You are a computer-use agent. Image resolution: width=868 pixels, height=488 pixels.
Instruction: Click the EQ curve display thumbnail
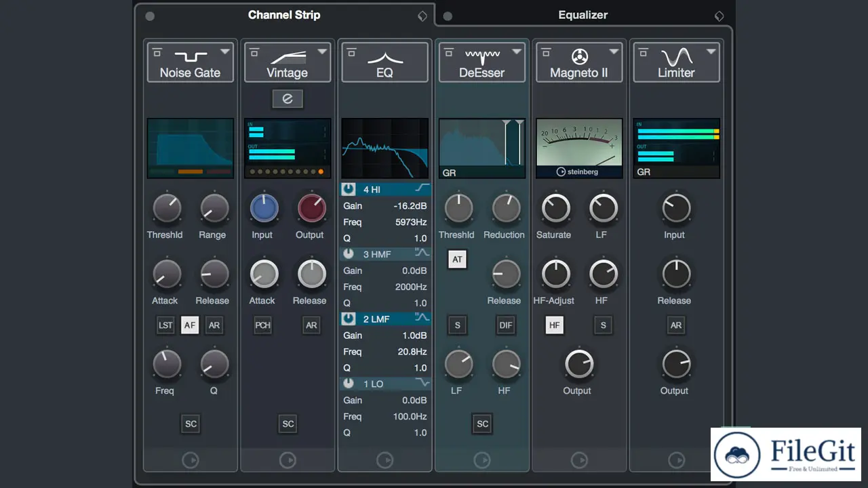(x=384, y=148)
